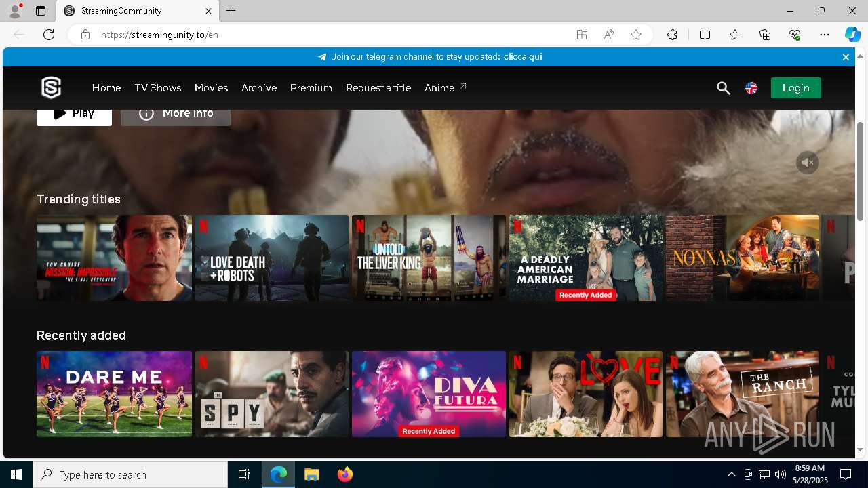Open browser profile icon
The image size is (868, 488).
pos(15,11)
